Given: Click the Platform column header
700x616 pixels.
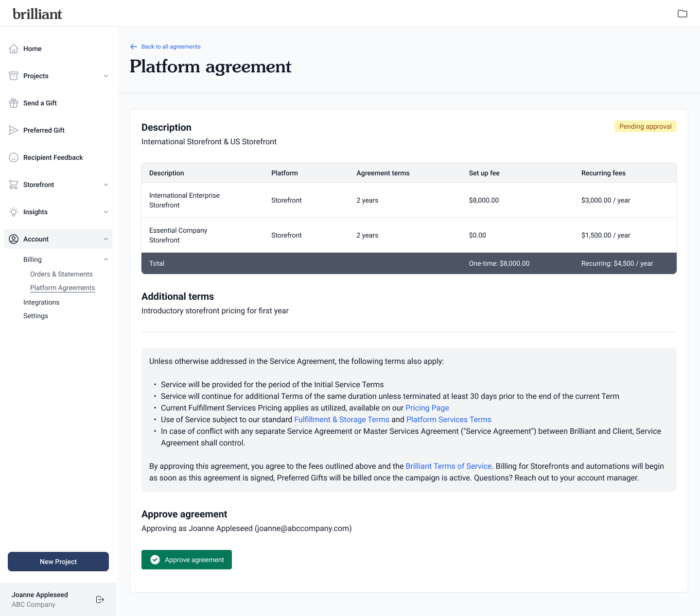Looking at the screenshot, I should (284, 173).
